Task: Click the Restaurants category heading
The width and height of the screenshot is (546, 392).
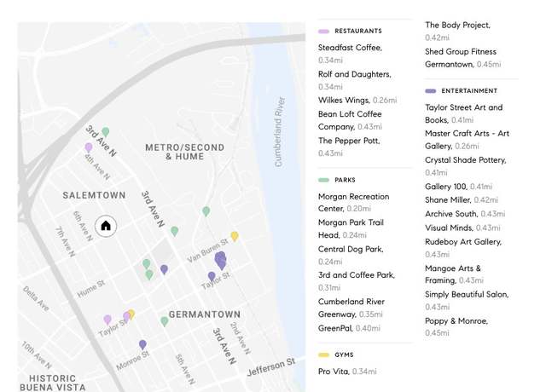Action: pos(357,31)
